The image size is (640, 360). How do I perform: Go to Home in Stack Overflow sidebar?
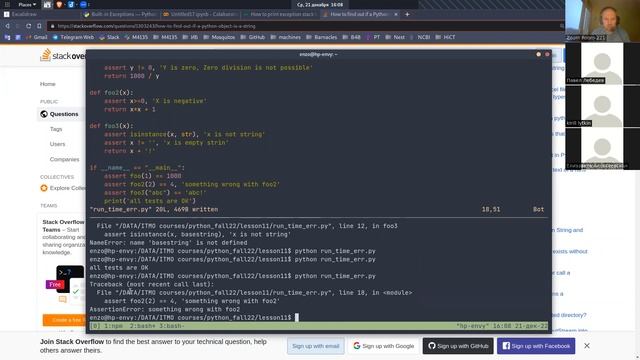pos(47,84)
